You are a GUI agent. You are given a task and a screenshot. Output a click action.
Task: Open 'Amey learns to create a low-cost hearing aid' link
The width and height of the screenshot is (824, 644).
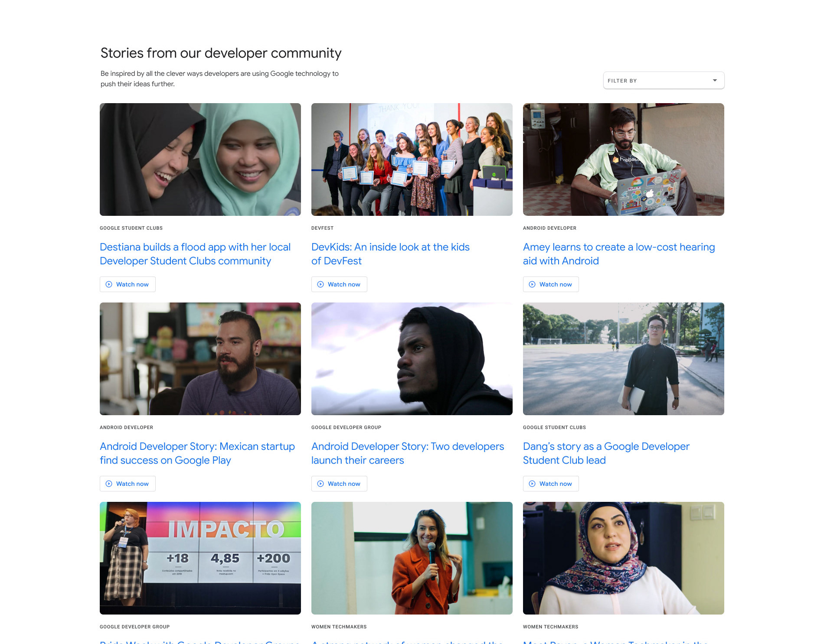tap(619, 254)
